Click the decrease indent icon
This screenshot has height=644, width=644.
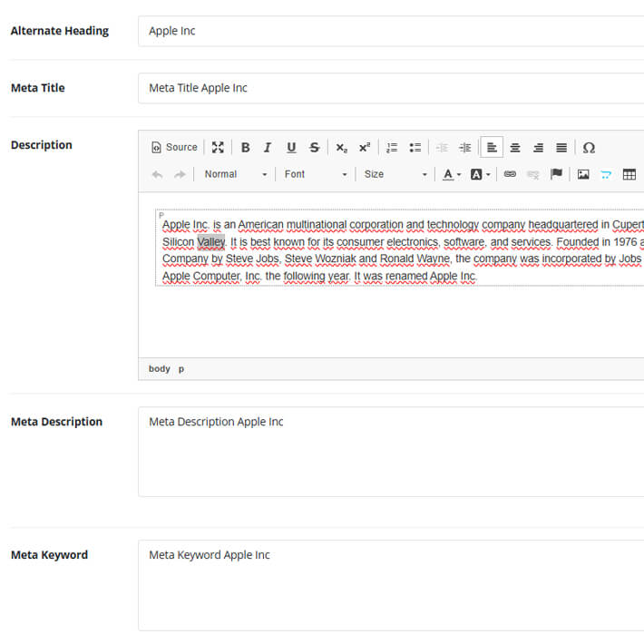click(x=442, y=148)
